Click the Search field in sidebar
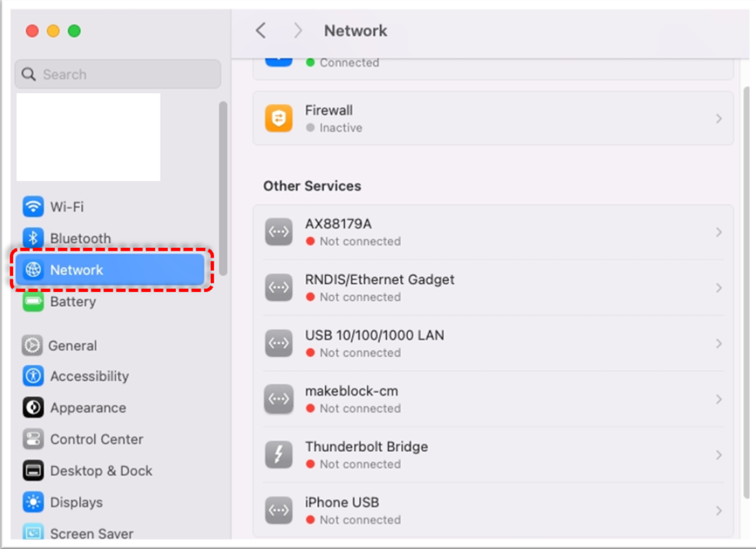 pyautogui.click(x=117, y=74)
